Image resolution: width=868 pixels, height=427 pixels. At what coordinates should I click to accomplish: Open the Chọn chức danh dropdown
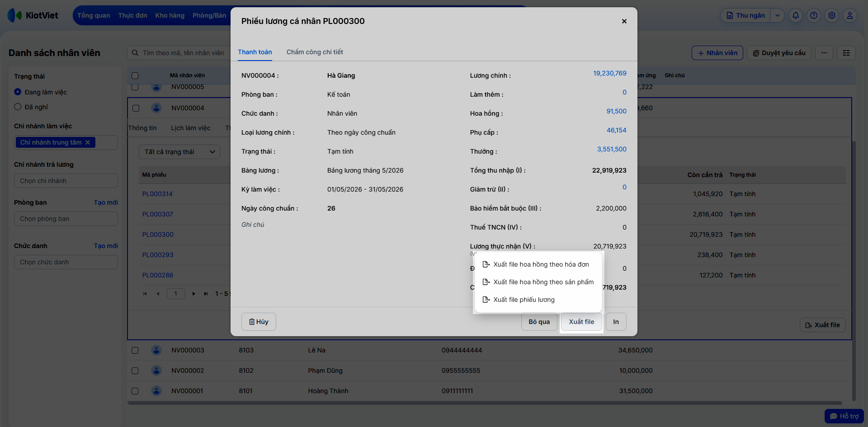[x=66, y=262]
